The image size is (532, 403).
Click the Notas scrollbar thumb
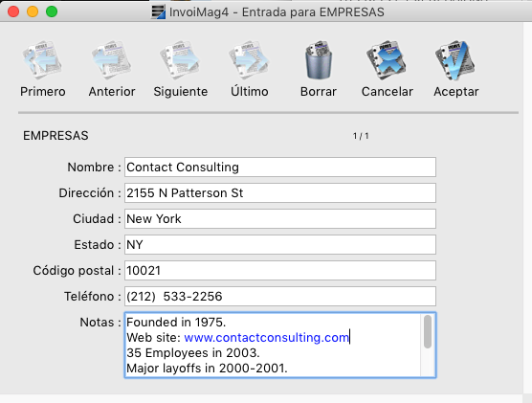coord(428,331)
